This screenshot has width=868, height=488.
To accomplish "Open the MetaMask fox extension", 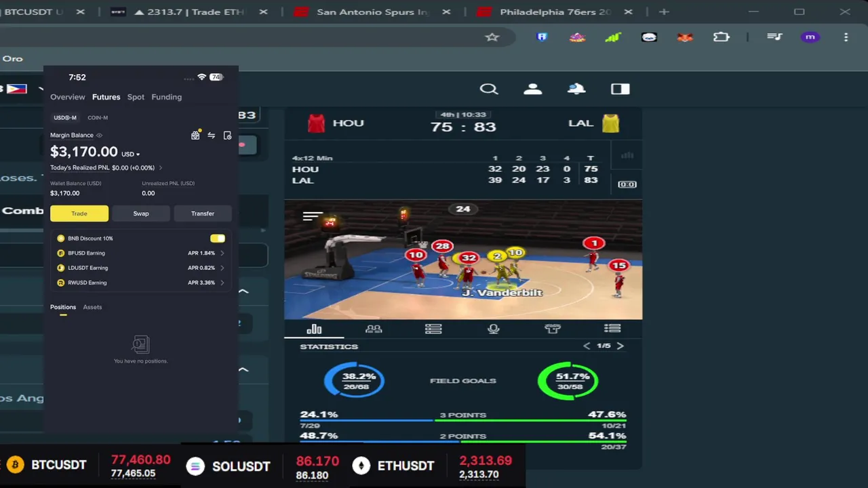I will pyautogui.click(x=685, y=37).
